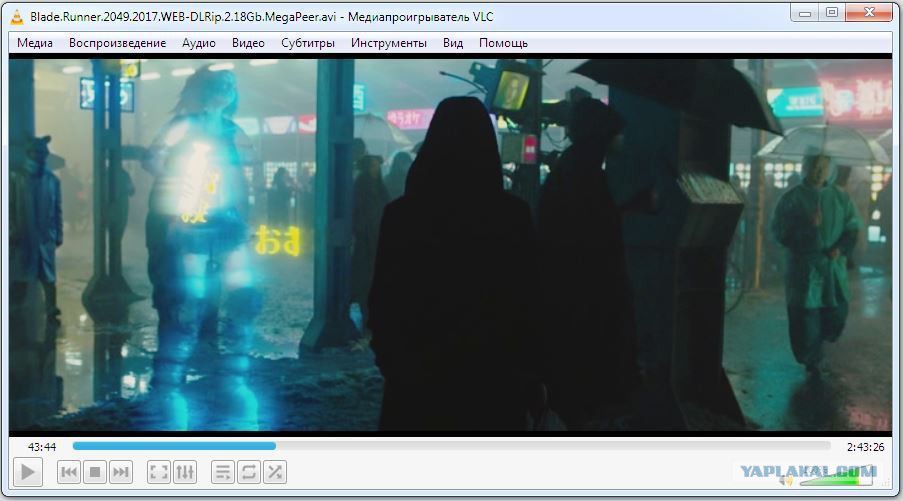Seek within the playback progress bar
This screenshot has width=903, height=501.
(452, 446)
